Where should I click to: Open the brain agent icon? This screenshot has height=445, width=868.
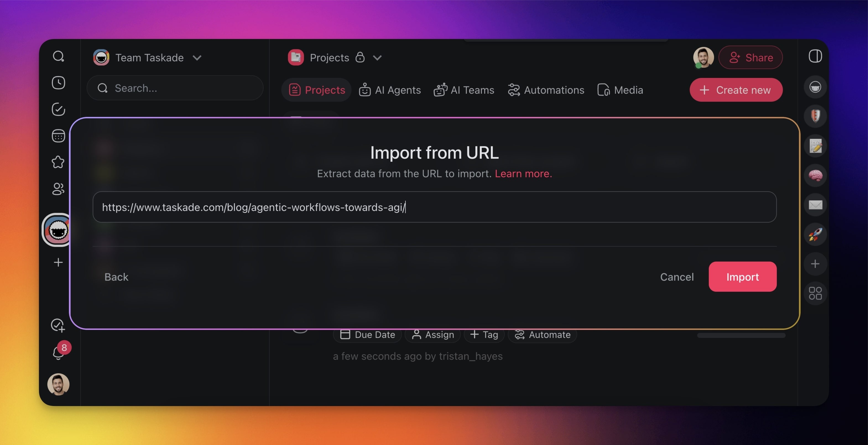tap(815, 175)
